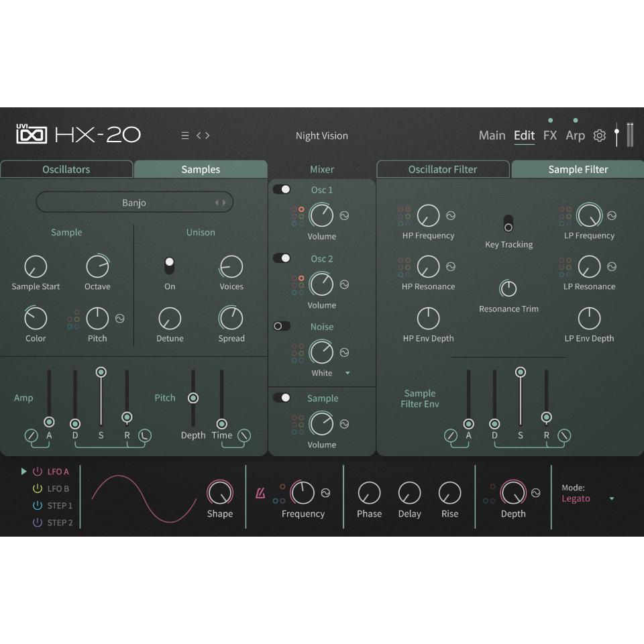The width and height of the screenshot is (644, 644).
Task: Click the Sample Filter Env Release slider handle
Action: [546, 417]
